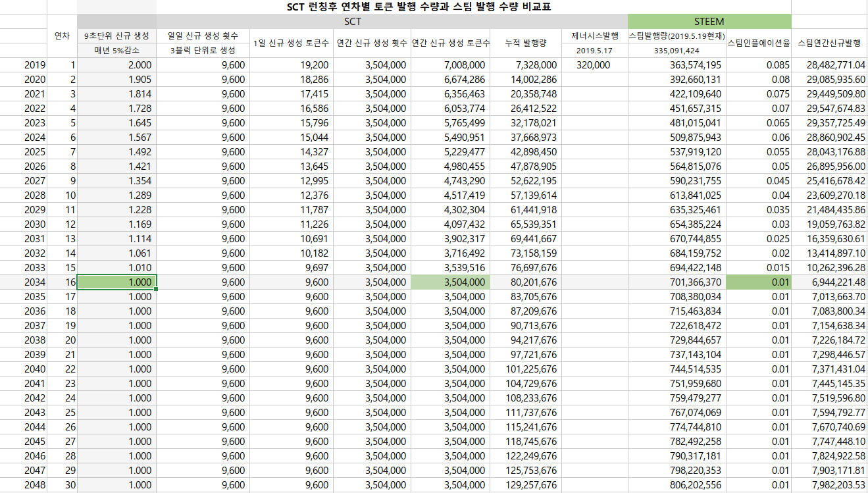Click the cumulative issuance '7,328,000' cell

click(526, 65)
